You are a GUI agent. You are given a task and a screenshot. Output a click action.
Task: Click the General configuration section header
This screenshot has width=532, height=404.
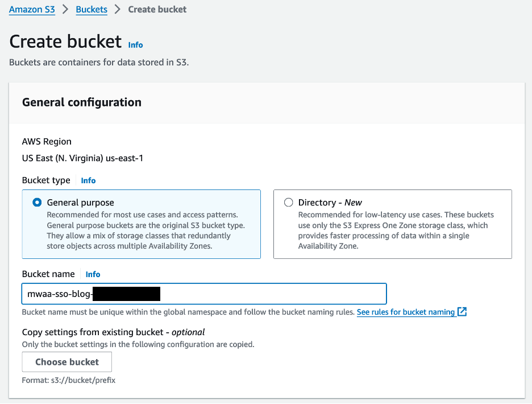[x=82, y=102]
